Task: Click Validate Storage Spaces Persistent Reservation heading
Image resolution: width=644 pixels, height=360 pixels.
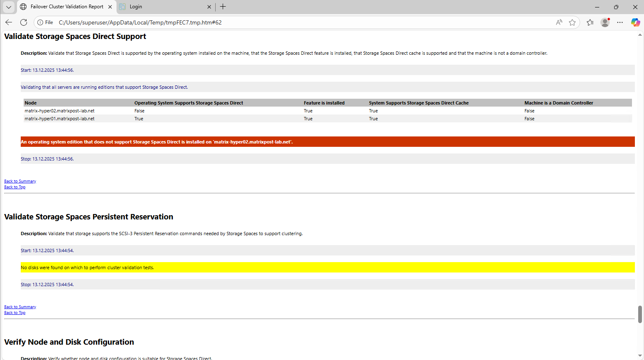Action: [x=89, y=217]
